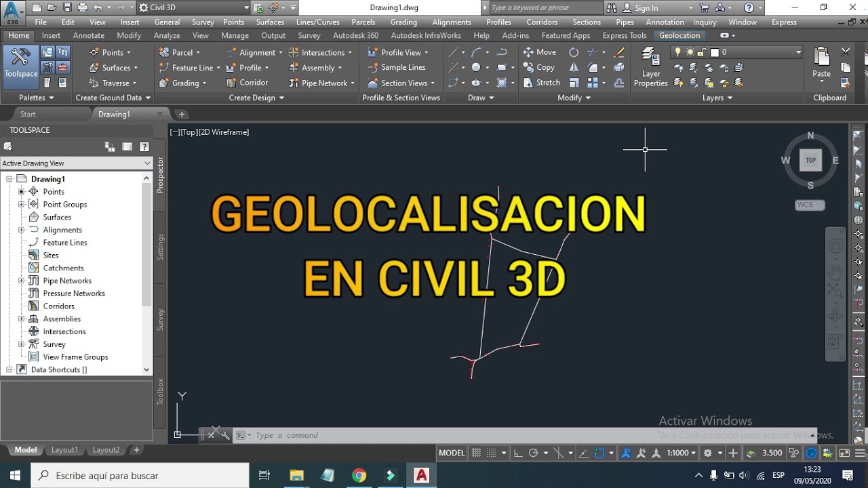This screenshot has height=488, width=868.
Task: Open the Toolbox tab of Toolspace
Action: pyautogui.click(x=161, y=392)
